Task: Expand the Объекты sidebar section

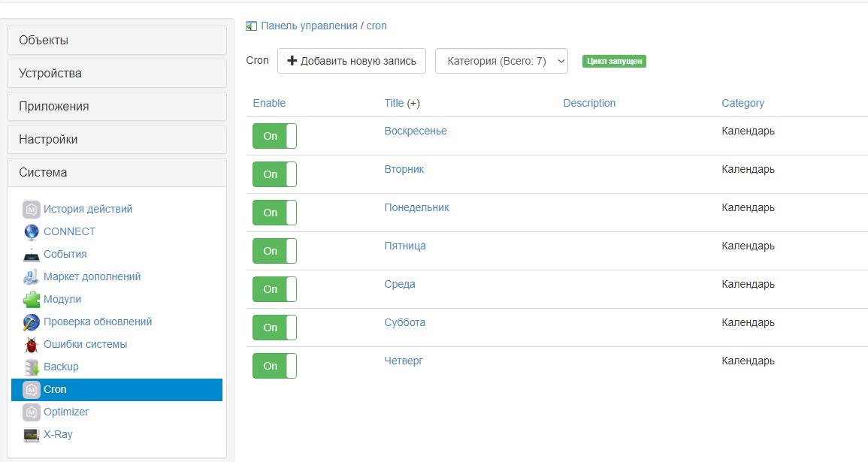Action: [x=116, y=41]
